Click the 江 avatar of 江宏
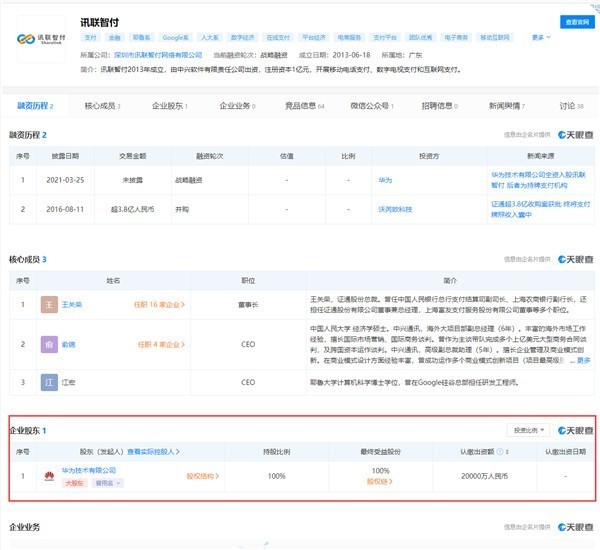Viewport: 600px width, 550px height. [47, 382]
